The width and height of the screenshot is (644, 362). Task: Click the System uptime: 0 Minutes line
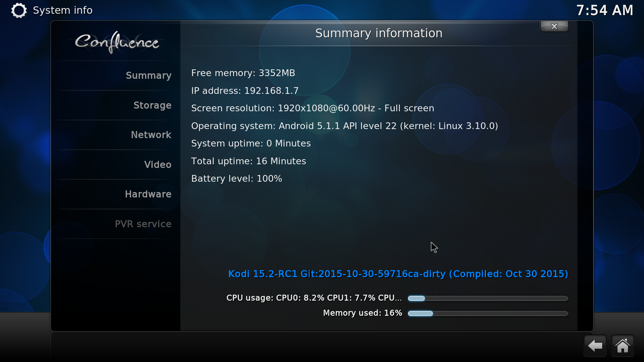tap(251, 143)
